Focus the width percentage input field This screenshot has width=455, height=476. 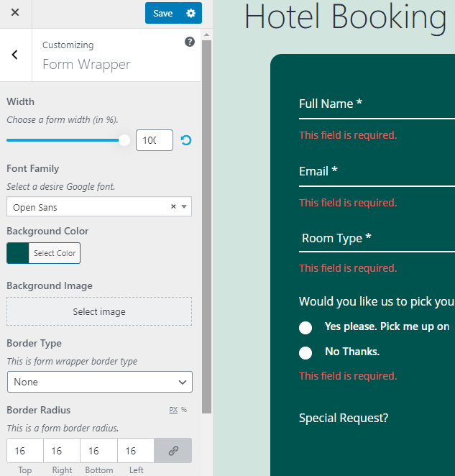click(x=155, y=140)
